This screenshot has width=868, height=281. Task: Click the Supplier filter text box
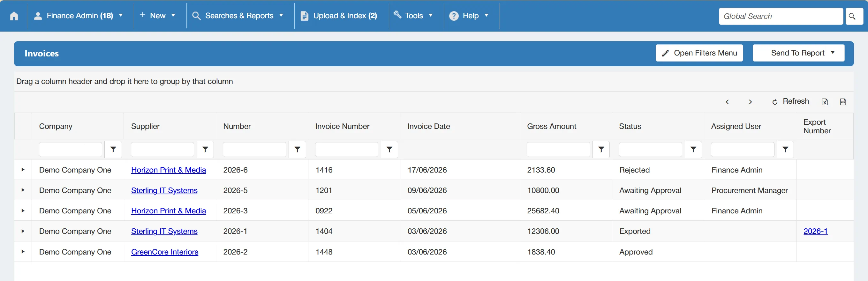coord(162,149)
